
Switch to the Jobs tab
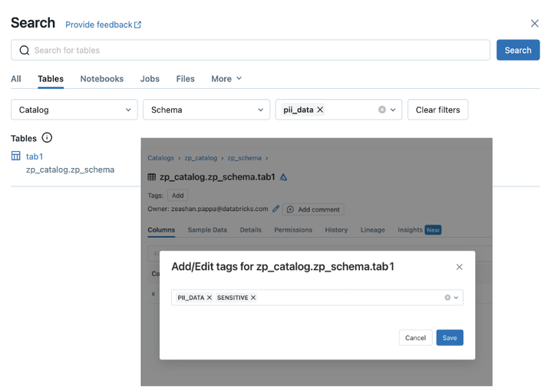click(150, 78)
